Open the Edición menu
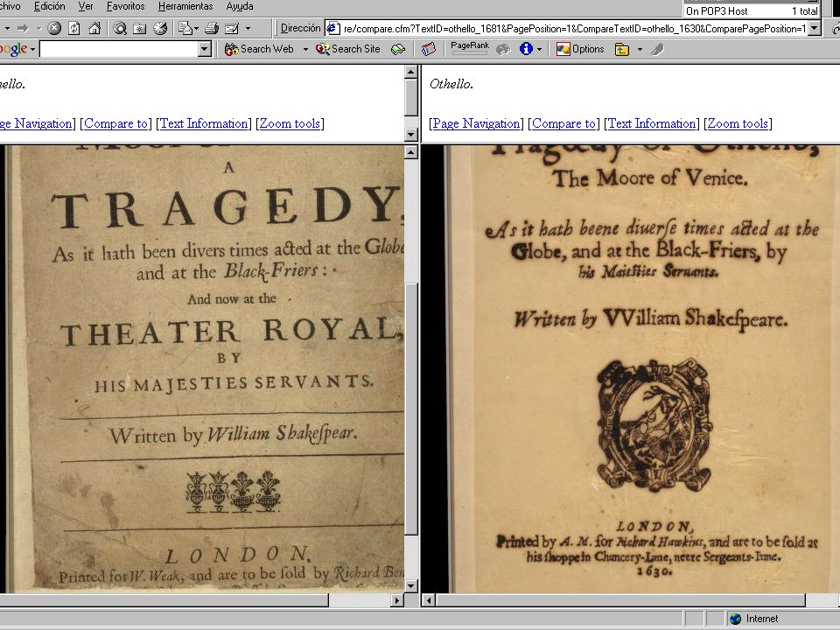Screen dimensions: 840x630 pyautogui.click(x=49, y=6)
